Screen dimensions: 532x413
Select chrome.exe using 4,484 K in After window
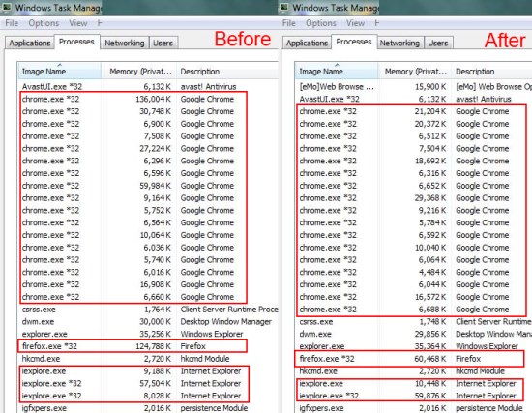click(413, 272)
